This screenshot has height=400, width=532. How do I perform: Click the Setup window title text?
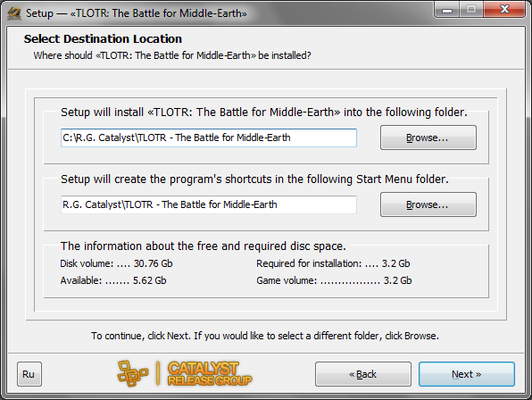point(137,13)
